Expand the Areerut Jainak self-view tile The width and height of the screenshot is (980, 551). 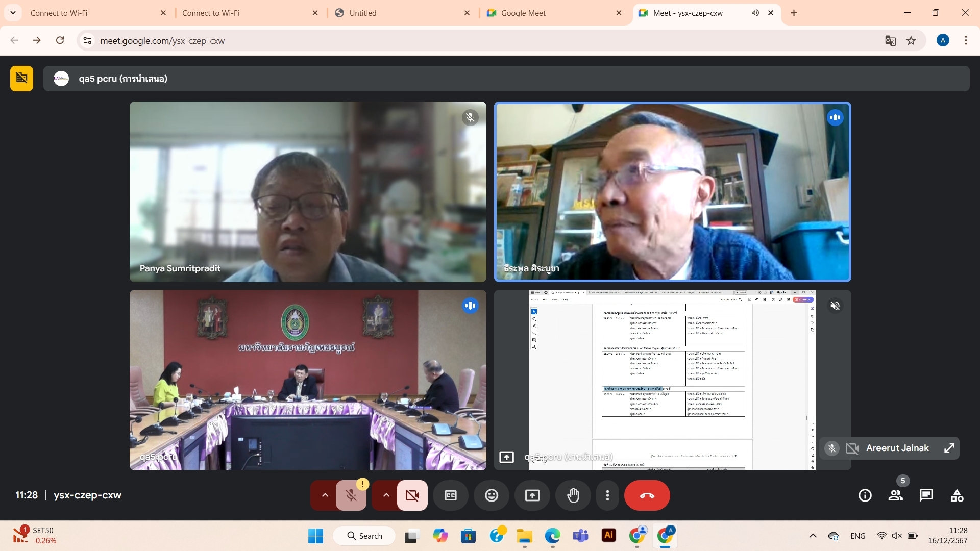[x=949, y=448]
